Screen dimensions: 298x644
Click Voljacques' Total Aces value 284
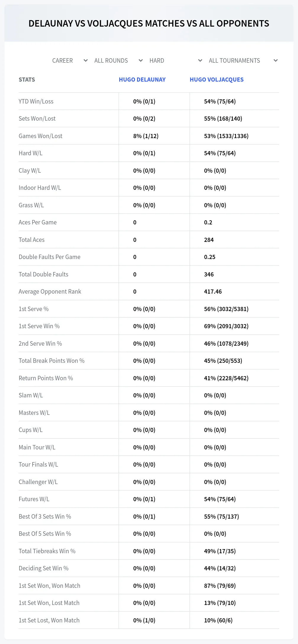tap(209, 240)
